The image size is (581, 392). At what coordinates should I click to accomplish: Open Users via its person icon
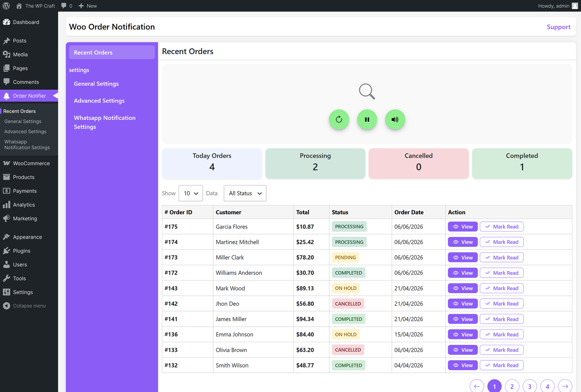point(7,265)
